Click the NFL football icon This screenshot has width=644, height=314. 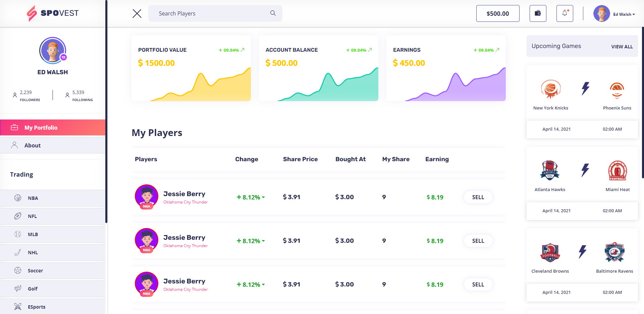click(18, 216)
